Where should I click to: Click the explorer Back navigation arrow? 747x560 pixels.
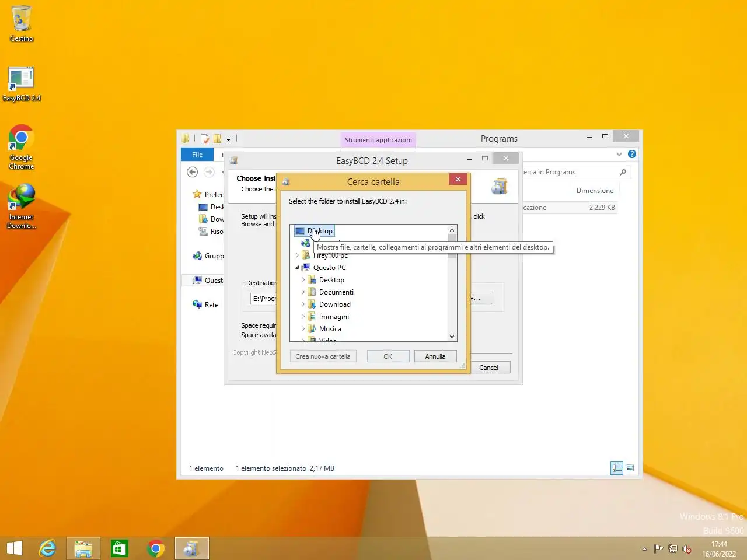192,172
